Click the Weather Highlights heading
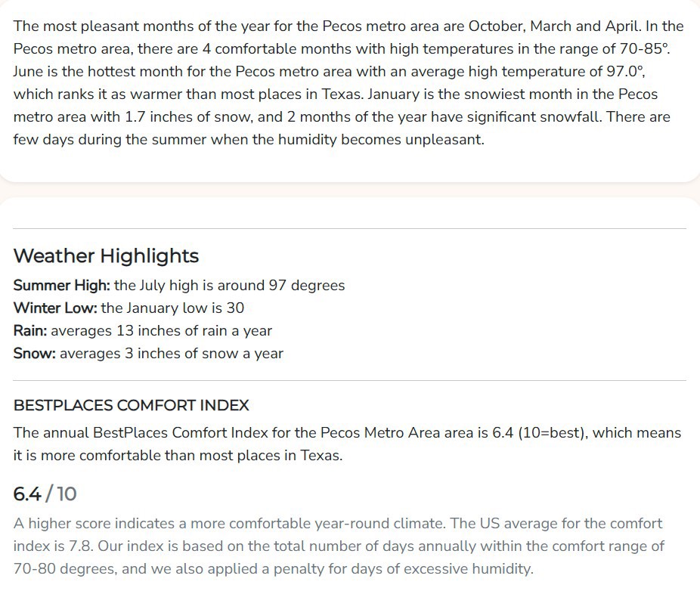Viewport: 700px width, 591px height. (x=106, y=256)
